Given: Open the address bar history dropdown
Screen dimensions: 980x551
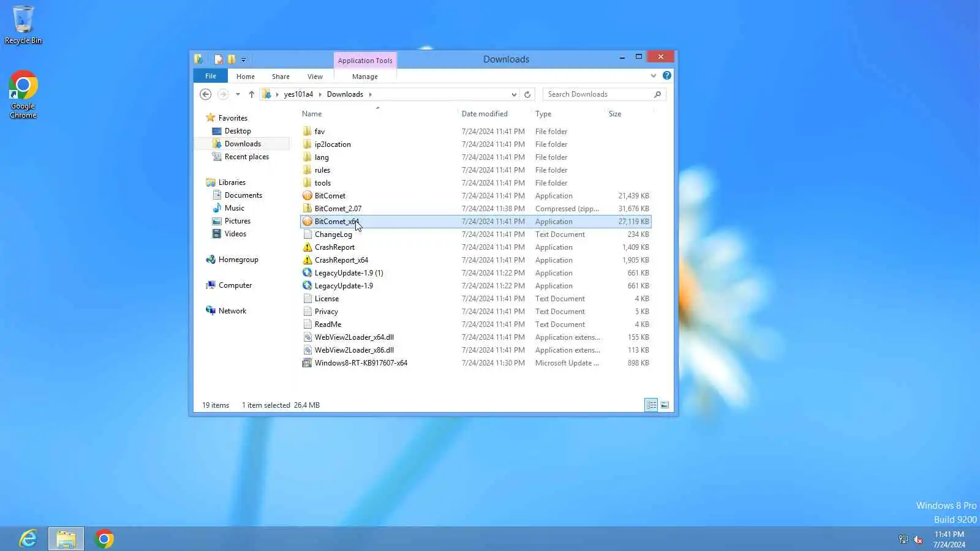Looking at the screenshot, I should (514, 94).
